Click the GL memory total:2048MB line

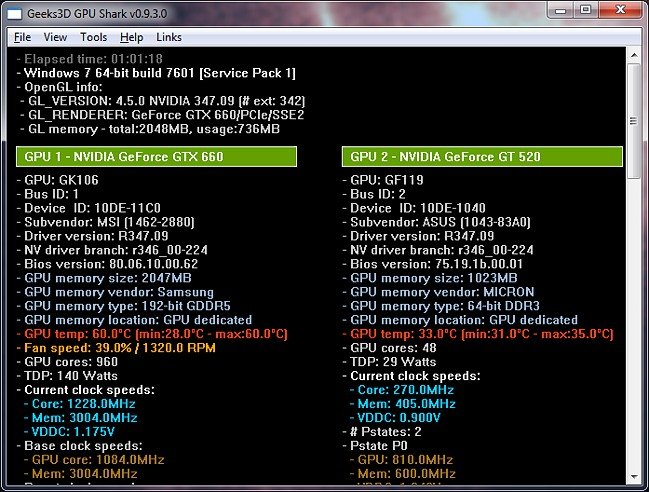[150, 129]
